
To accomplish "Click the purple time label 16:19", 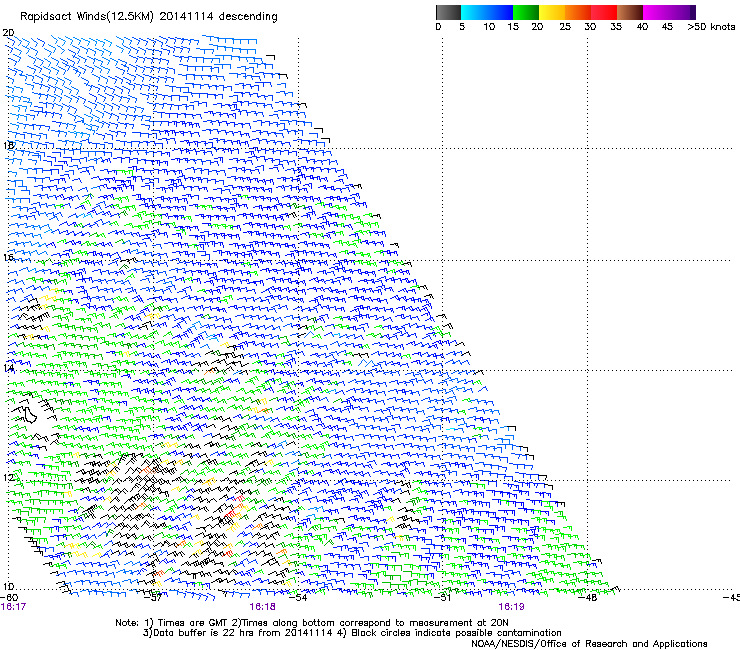I will [x=512, y=607].
